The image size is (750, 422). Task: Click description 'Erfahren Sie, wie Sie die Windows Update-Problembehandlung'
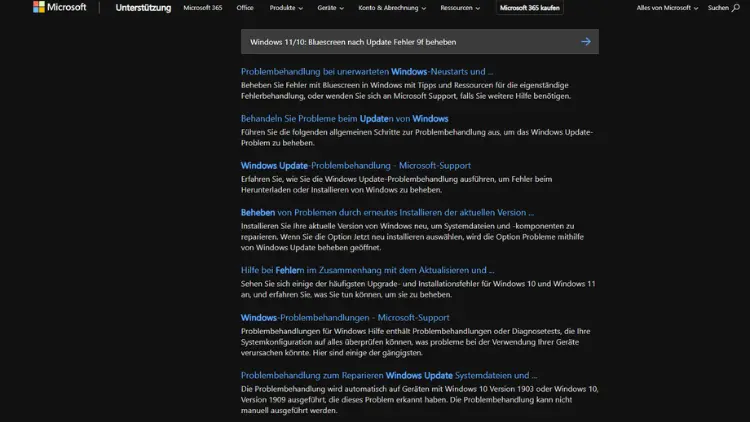397,184
